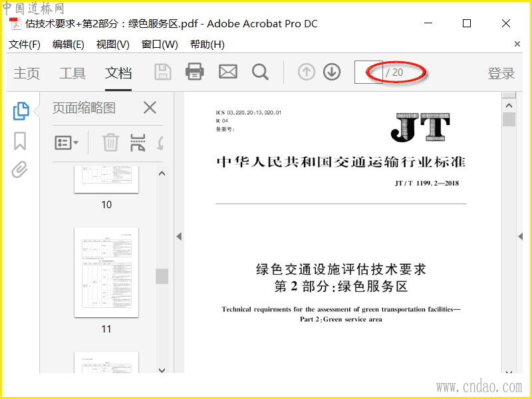Expand the right tools pane arrow
Image resolution: width=532 pixels, height=399 pixels.
521,237
